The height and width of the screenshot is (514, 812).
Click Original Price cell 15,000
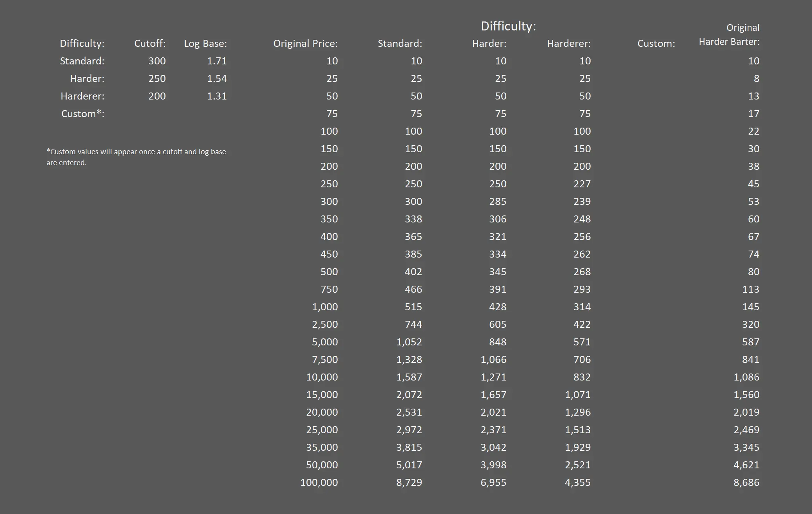(x=322, y=395)
